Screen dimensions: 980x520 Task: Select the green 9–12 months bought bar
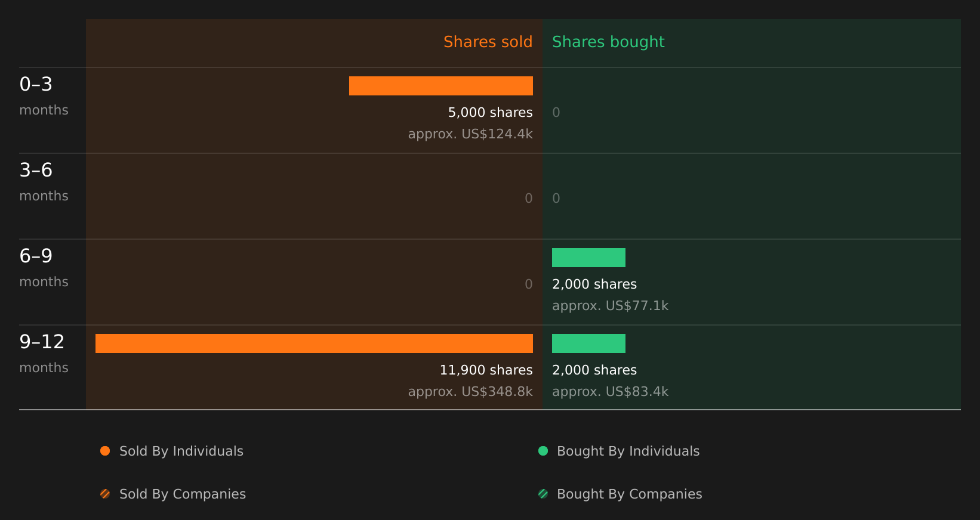click(x=588, y=343)
